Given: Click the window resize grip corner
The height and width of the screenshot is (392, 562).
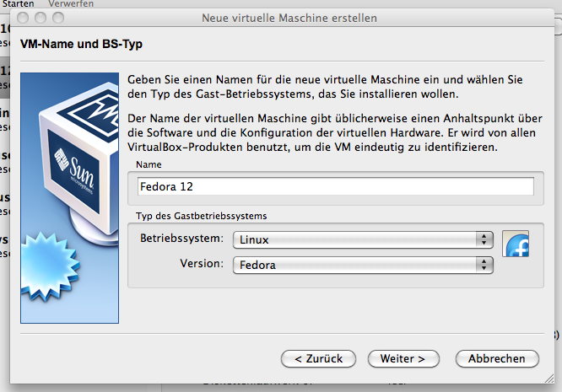Looking at the screenshot, I should [549, 379].
